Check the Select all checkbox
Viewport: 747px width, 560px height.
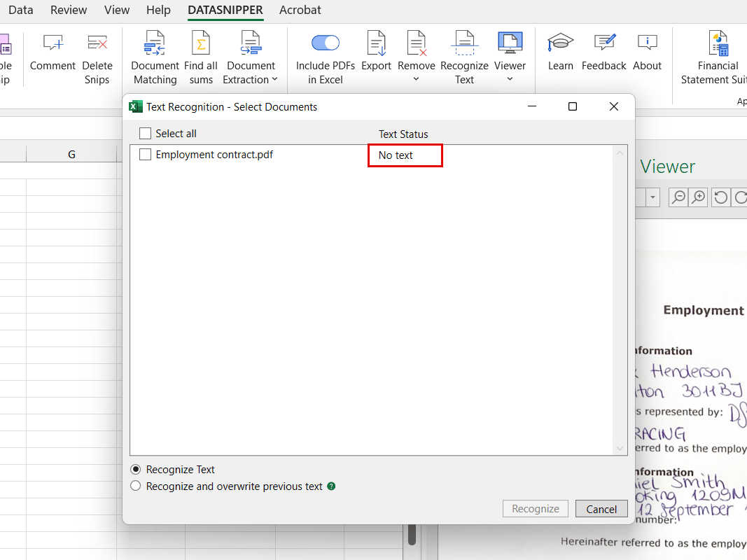[x=145, y=133]
